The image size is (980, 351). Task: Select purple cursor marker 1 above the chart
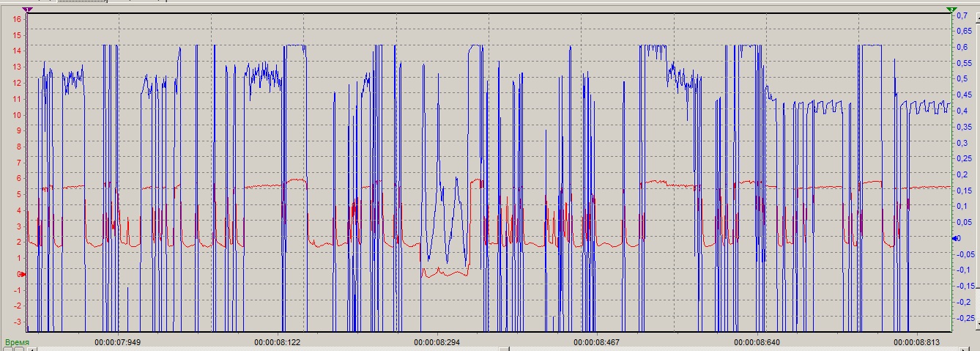tap(27, 10)
